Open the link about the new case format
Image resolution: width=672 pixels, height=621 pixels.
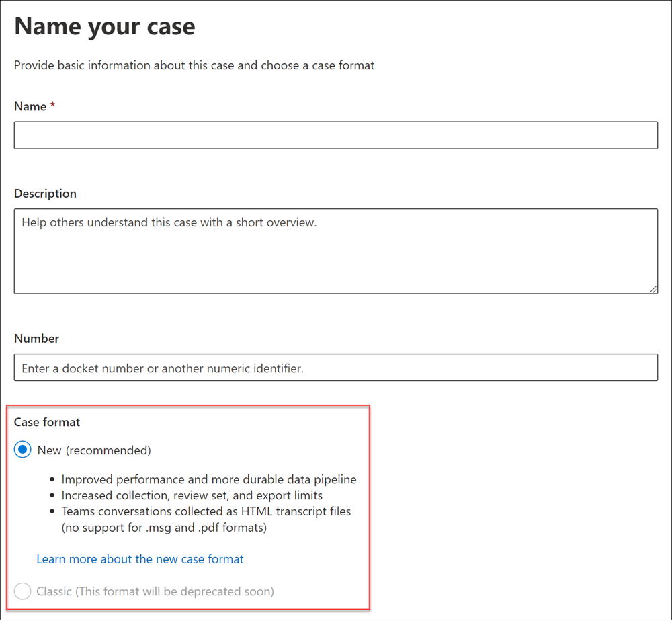pyautogui.click(x=140, y=558)
